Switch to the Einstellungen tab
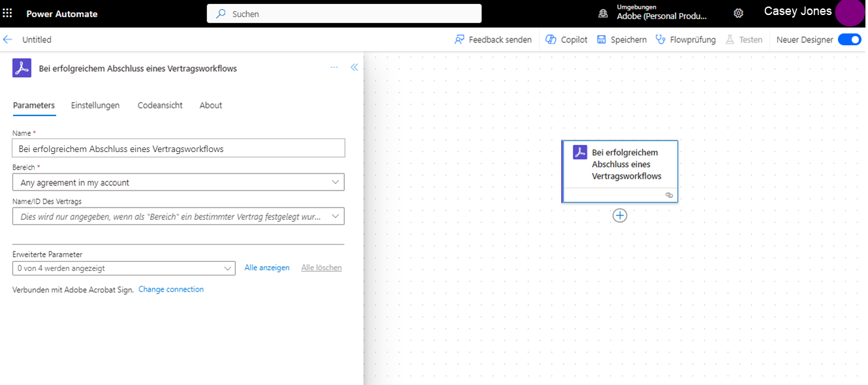This screenshot has height=385, width=868. tap(95, 105)
